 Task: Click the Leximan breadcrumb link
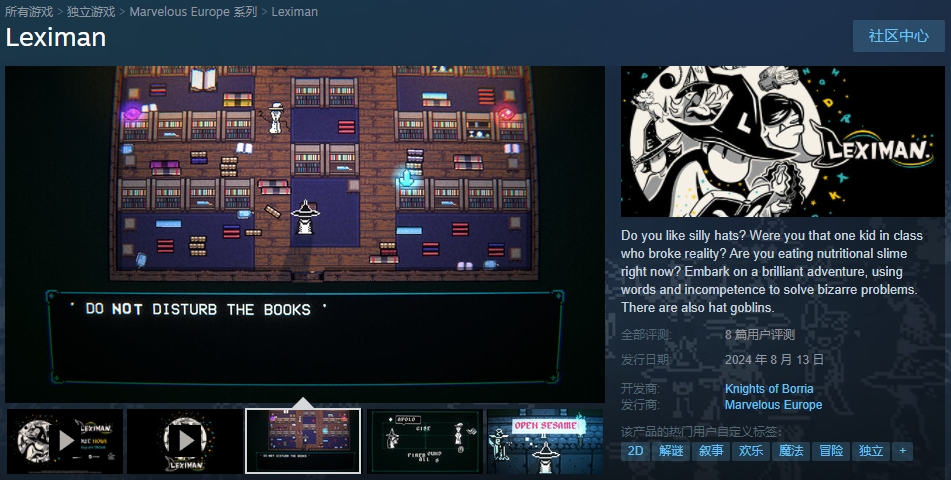294,12
